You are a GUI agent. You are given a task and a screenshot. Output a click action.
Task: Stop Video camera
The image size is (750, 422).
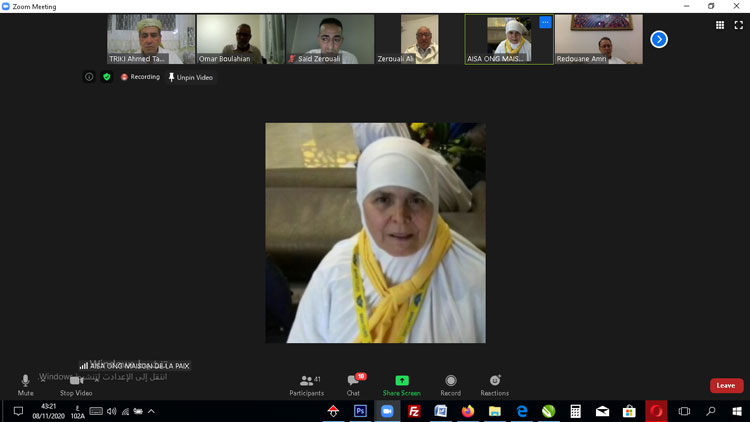click(x=75, y=382)
